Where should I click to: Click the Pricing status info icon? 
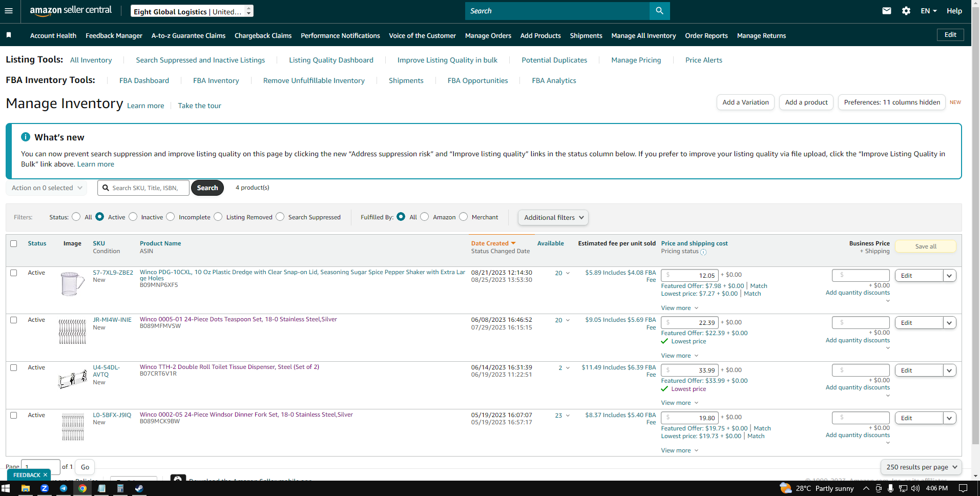(x=703, y=252)
